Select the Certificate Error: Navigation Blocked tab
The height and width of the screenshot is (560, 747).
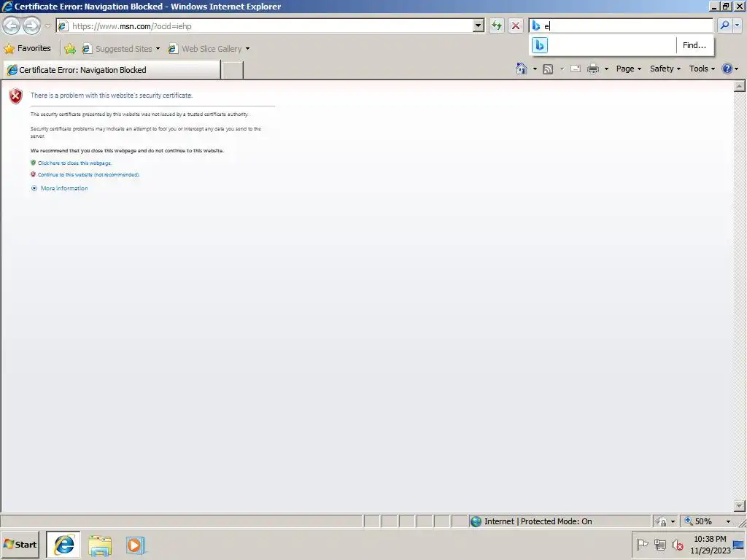coord(112,70)
